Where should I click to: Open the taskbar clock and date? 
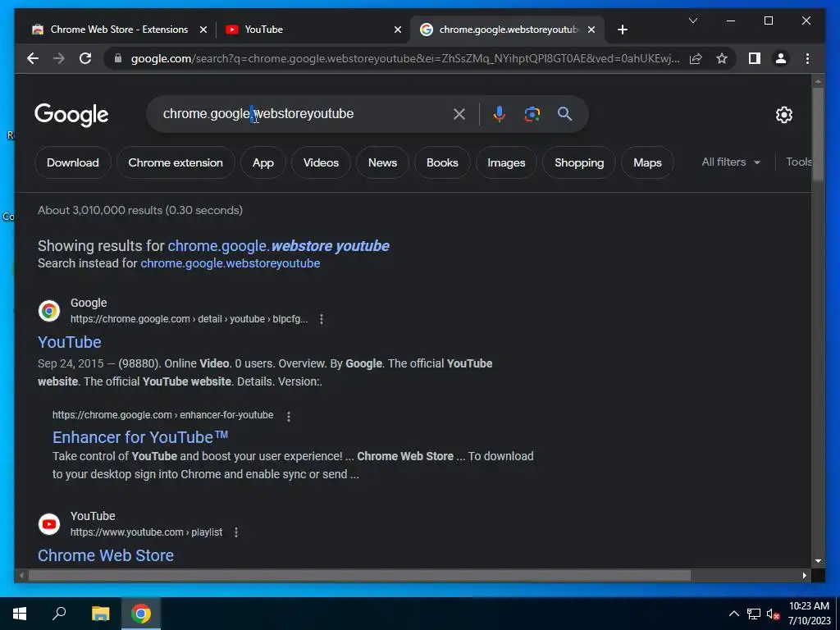tap(809, 614)
